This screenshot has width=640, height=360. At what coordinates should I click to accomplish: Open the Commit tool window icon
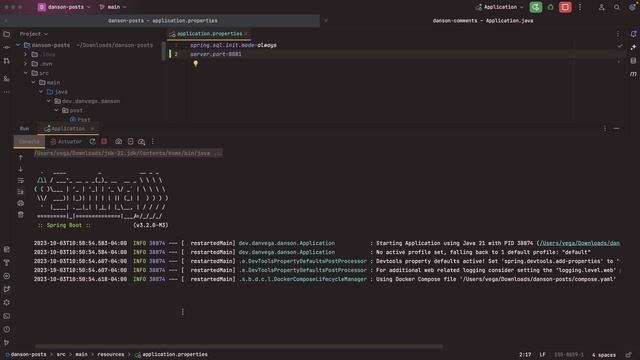click(7, 48)
